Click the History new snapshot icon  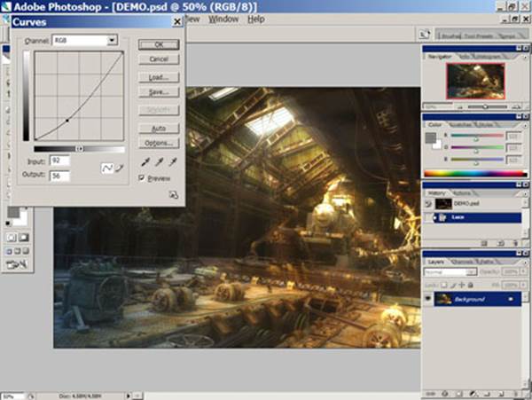(x=484, y=243)
